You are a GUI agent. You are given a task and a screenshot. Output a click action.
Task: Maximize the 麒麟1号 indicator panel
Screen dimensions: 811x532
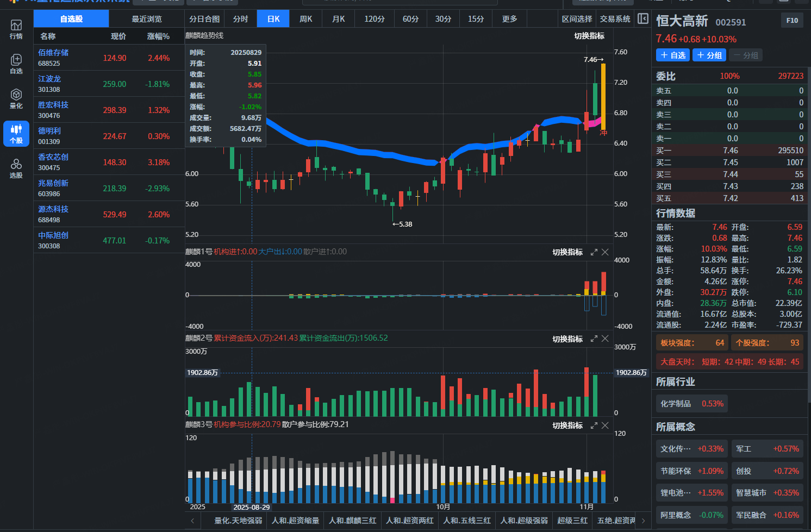point(594,252)
